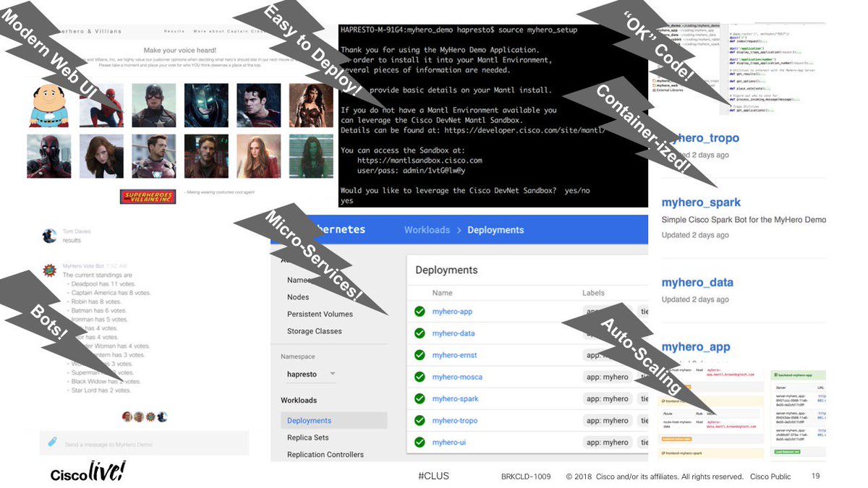Viewport: 868px width, 488px height.
Task: Click the green status check beside myhero-spark
Action: (x=420, y=398)
